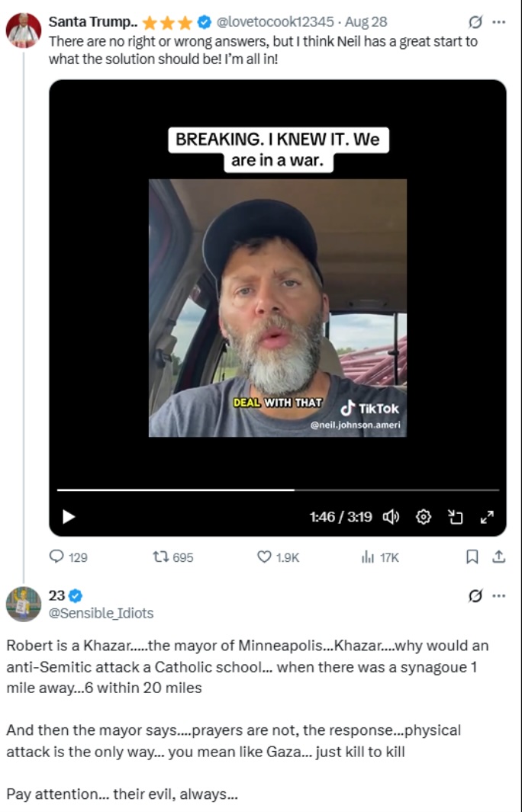Play the embedded video
Viewport: 522px width, 812px height.
tap(69, 517)
